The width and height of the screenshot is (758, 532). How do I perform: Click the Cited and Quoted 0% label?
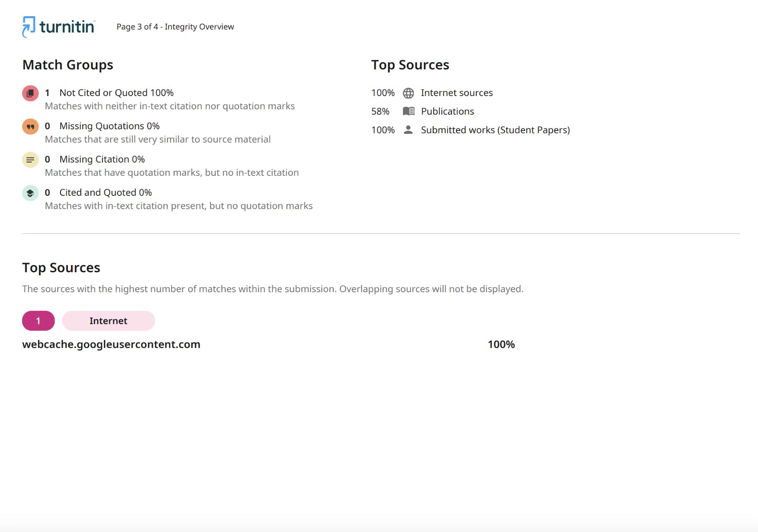click(x=106, y=192)
